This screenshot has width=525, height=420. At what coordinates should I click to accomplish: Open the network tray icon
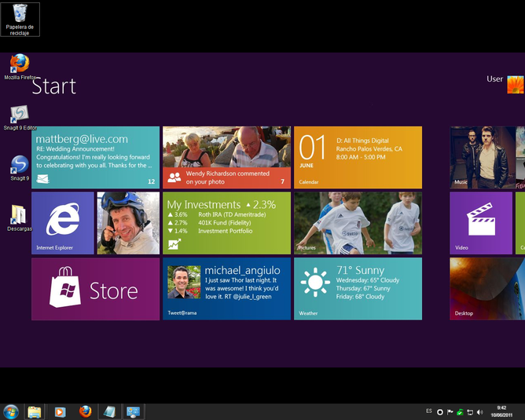pyautogui.click(x=470, y=412)
